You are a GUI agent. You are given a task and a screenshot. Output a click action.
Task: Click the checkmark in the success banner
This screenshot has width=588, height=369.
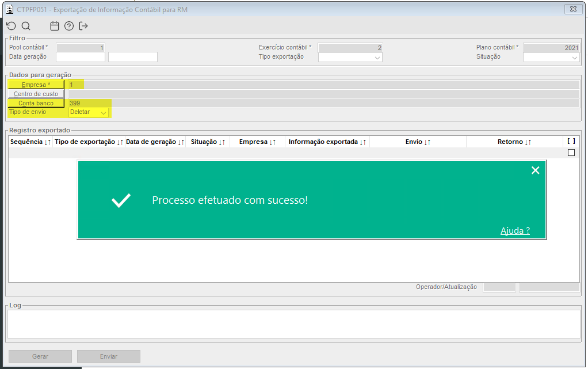[121, 200]
